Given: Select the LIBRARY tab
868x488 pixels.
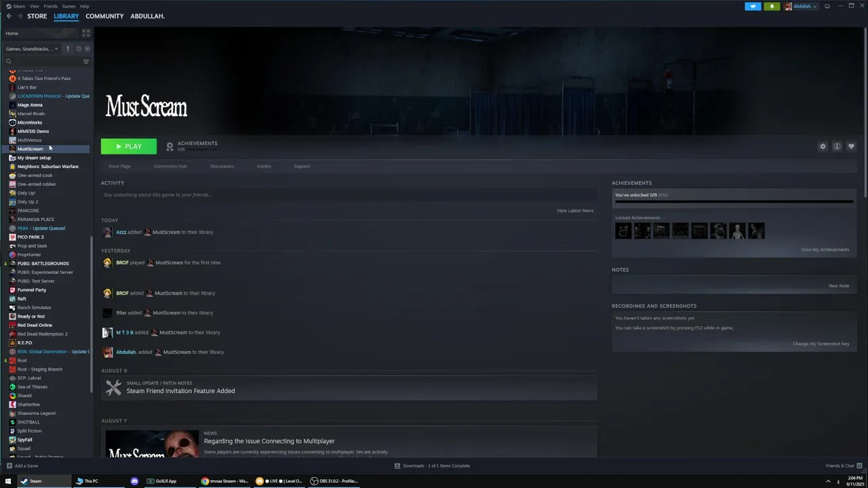Looking at the screenshot, I should pos(66,16).
